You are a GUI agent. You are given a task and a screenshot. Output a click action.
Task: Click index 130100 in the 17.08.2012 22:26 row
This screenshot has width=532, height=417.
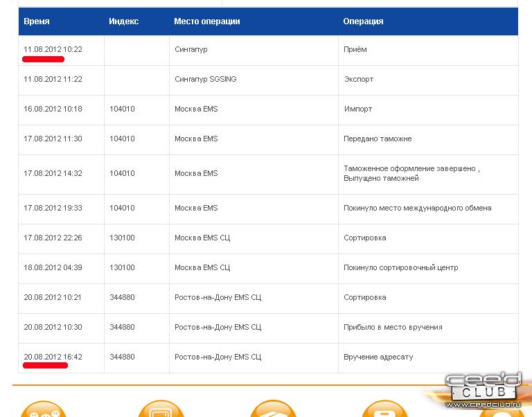122,238
